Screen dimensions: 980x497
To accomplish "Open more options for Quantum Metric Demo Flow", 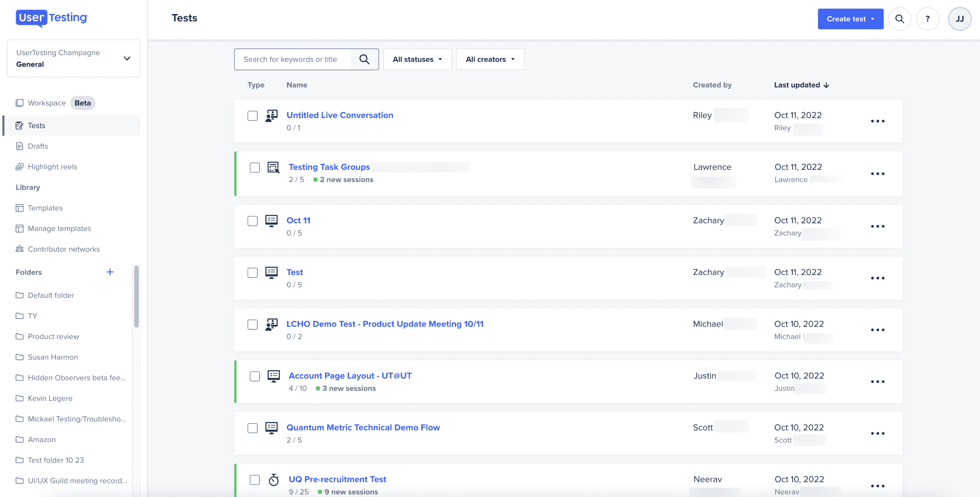I will click(x=878, y=433).
